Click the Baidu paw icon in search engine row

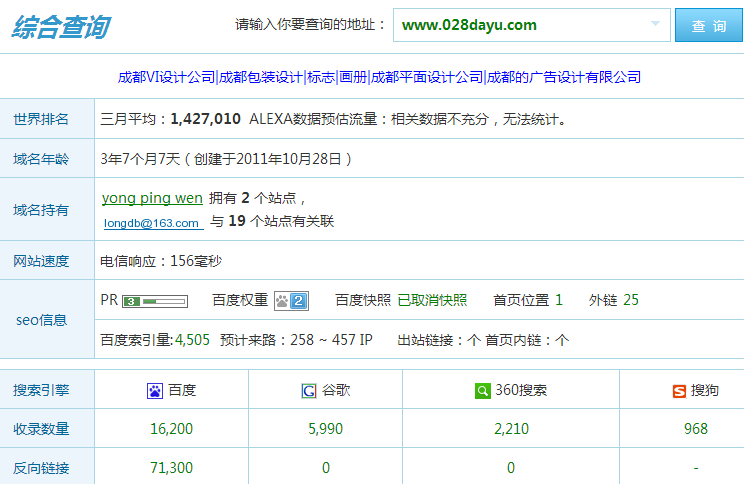pos(155,391)
